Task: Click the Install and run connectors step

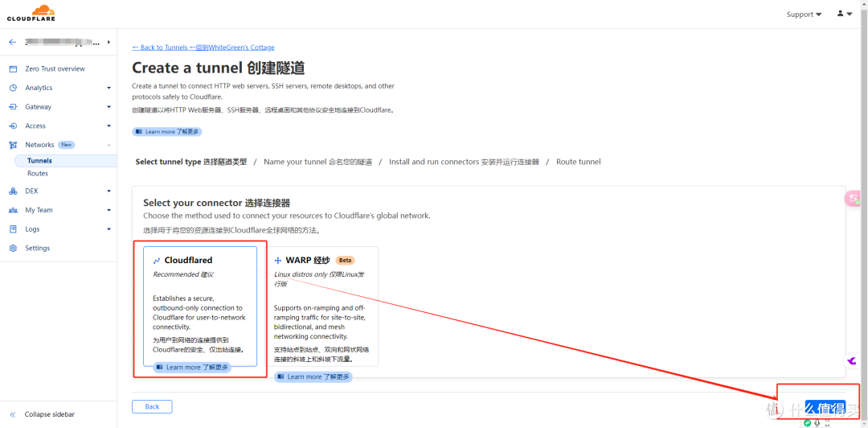Action: coord(464,162)
